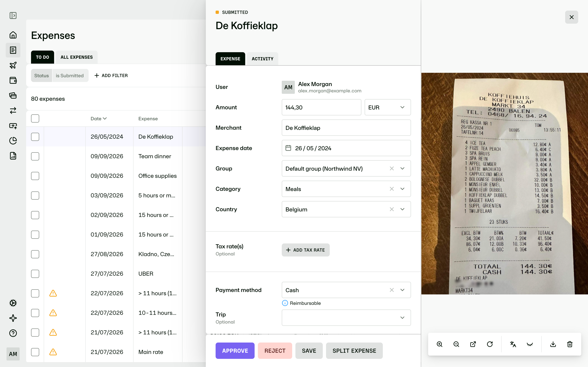Expand the EUR currency dropdown
588x367 pixels.
pyautogui.click(x=388, y=107)
